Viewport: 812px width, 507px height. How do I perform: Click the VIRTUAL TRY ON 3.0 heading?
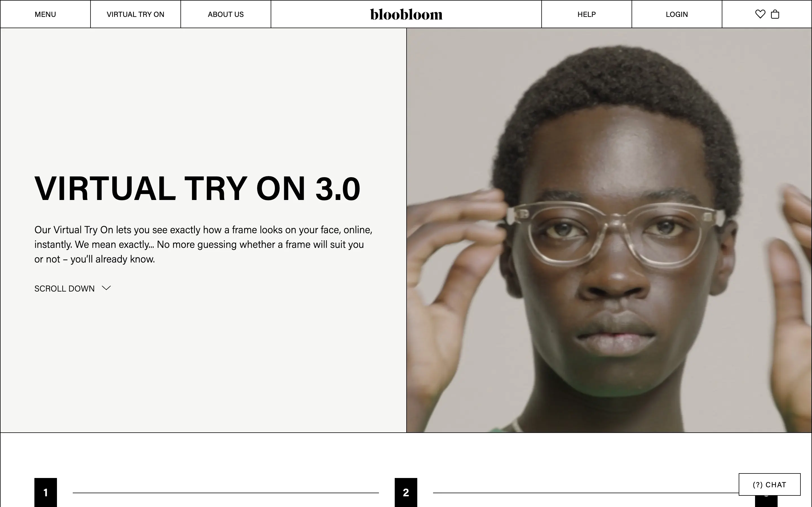197,188
